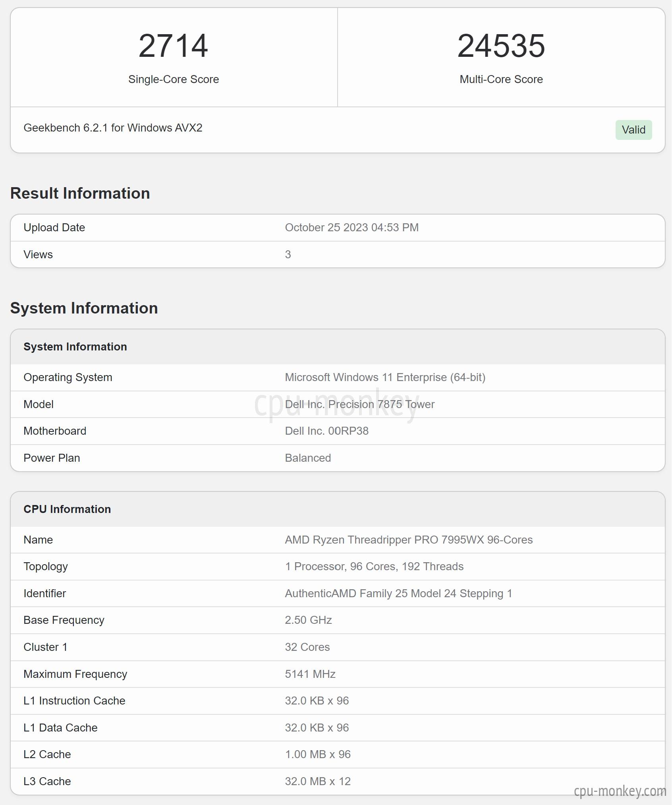Click the Identifier row label

click(x=44, y=594)
